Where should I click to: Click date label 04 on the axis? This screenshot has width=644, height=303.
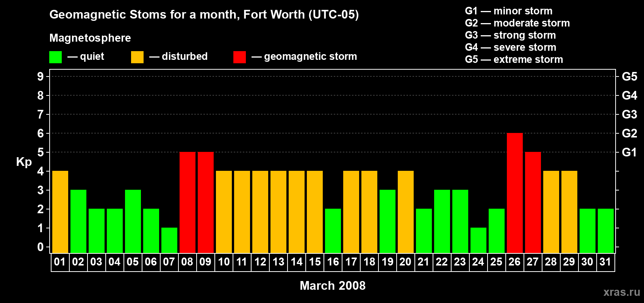click(114, 262)
